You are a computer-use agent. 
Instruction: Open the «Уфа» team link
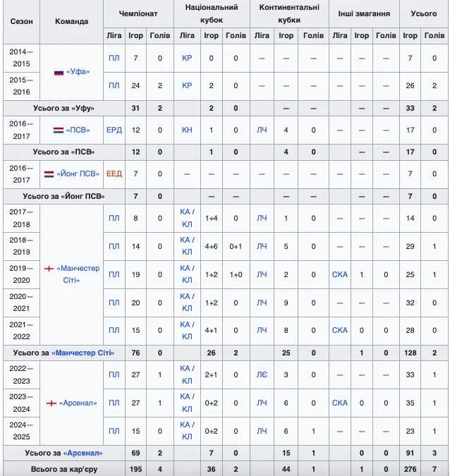click(78, 72)
